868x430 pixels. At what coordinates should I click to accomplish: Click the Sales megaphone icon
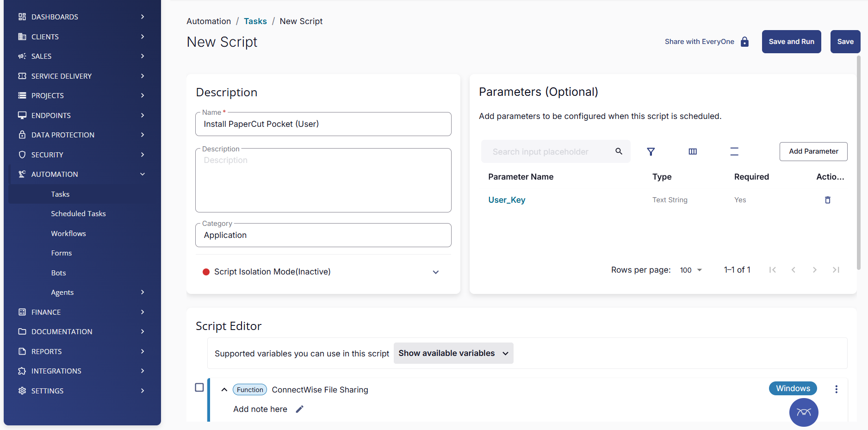click(22, 56)
